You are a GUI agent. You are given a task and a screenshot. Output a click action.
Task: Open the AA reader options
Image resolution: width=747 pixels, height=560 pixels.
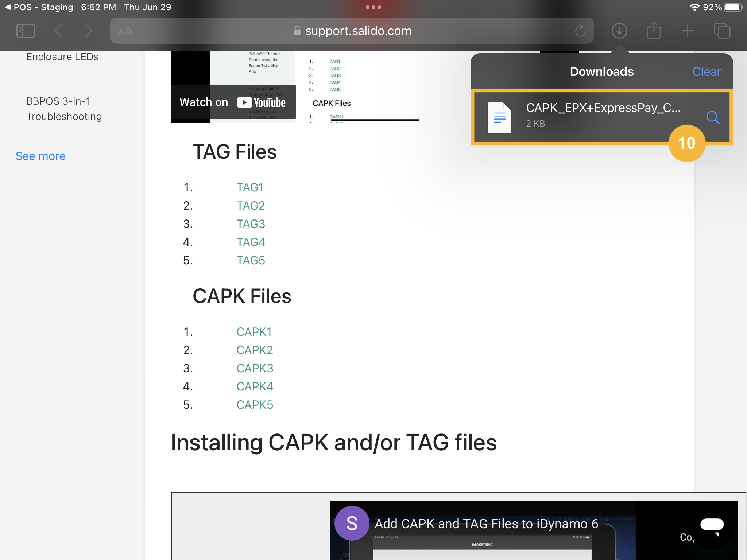[125, 31]
